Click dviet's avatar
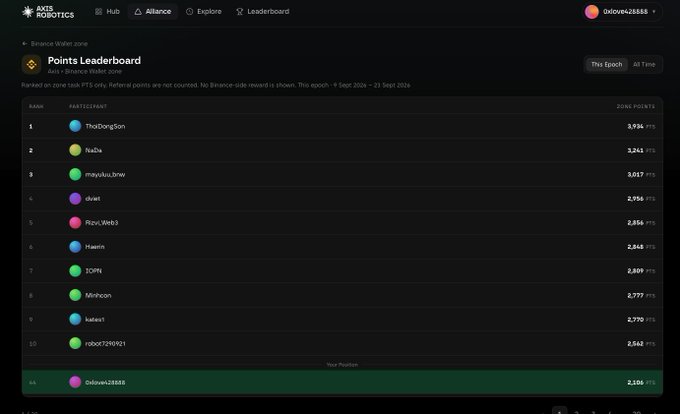 click(x=75, y=199)
